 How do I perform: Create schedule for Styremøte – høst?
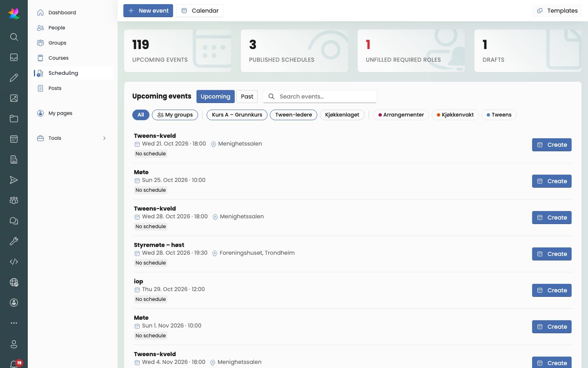tap(552, 254)
